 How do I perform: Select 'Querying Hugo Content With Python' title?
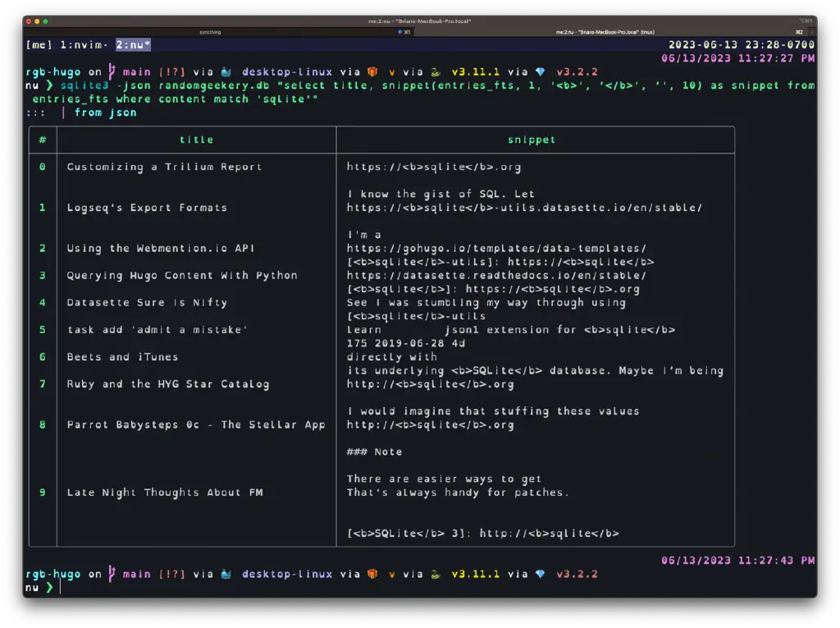[182, 275]
